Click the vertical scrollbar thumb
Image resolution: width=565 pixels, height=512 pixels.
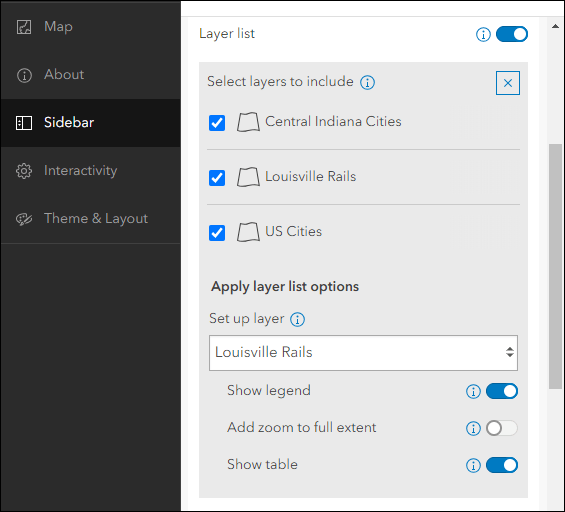point(555,266)
